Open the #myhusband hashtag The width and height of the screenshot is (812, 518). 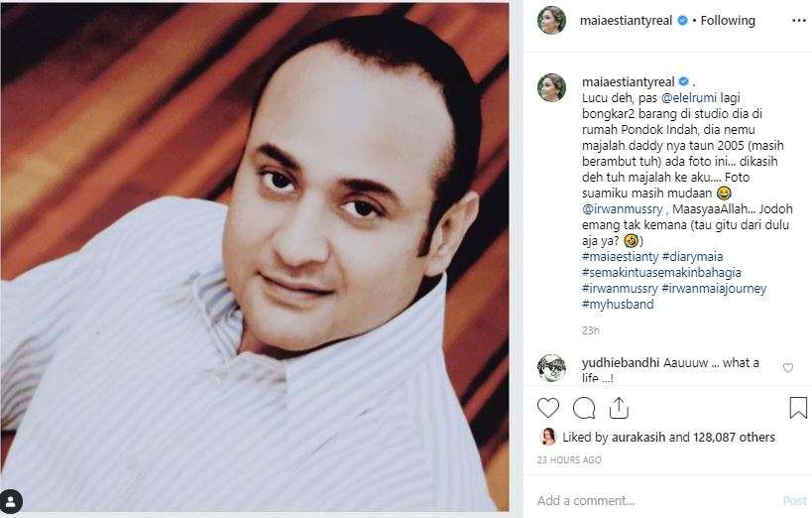tap(618, 305)
